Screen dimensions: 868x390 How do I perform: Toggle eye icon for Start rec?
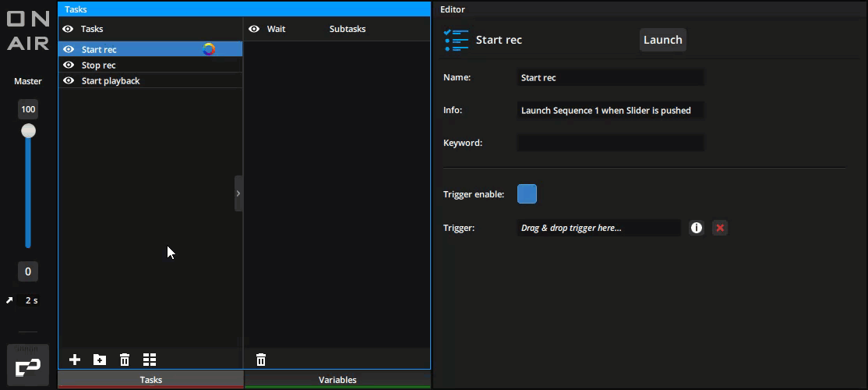[x=69, y=49]
